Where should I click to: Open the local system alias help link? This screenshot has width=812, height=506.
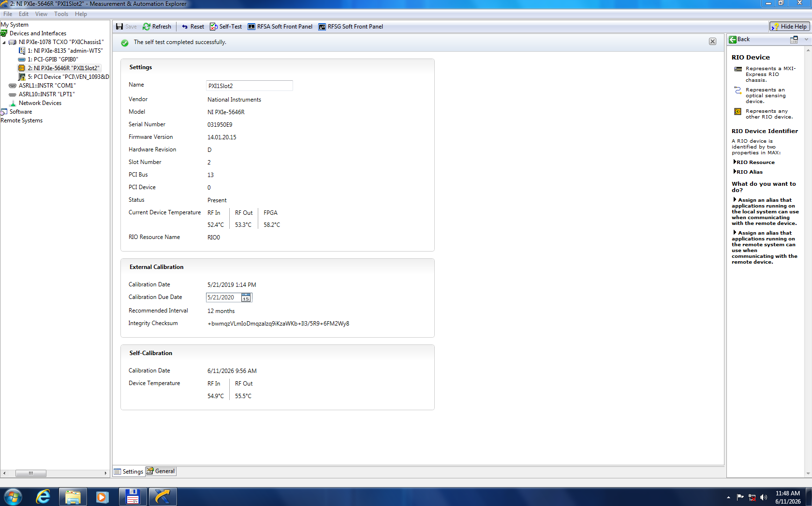click(765, 212)
